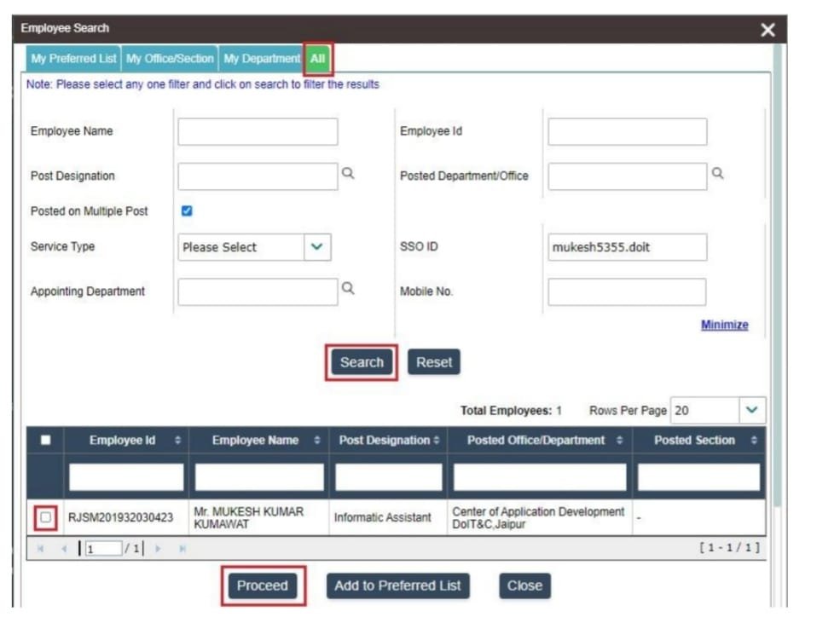Click record range [ 1 - 1 / 1 ] text
The height and width of the screenshot is (623, 840).
coord(730,547)
